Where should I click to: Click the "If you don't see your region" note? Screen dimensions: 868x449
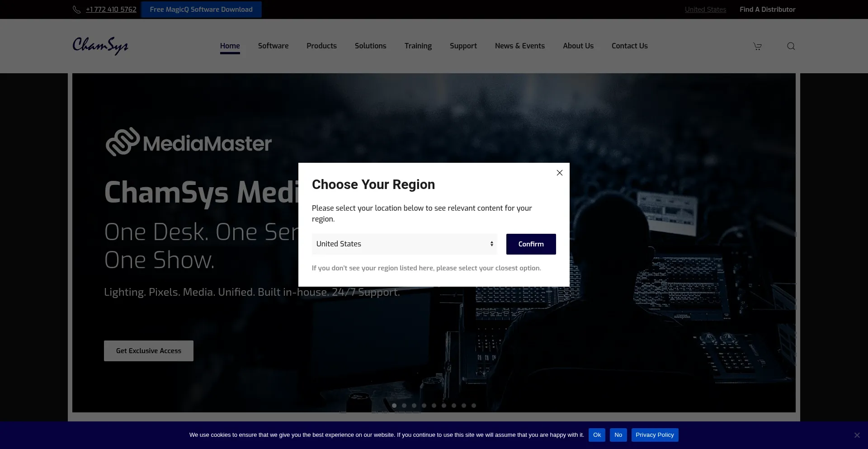(x=426, y=268)
